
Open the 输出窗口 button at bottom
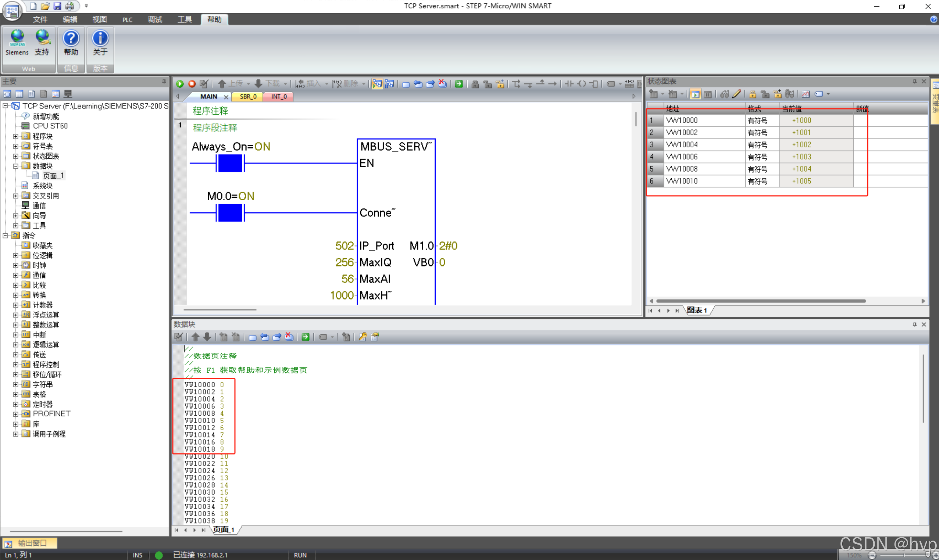click(x=29, y=543)
